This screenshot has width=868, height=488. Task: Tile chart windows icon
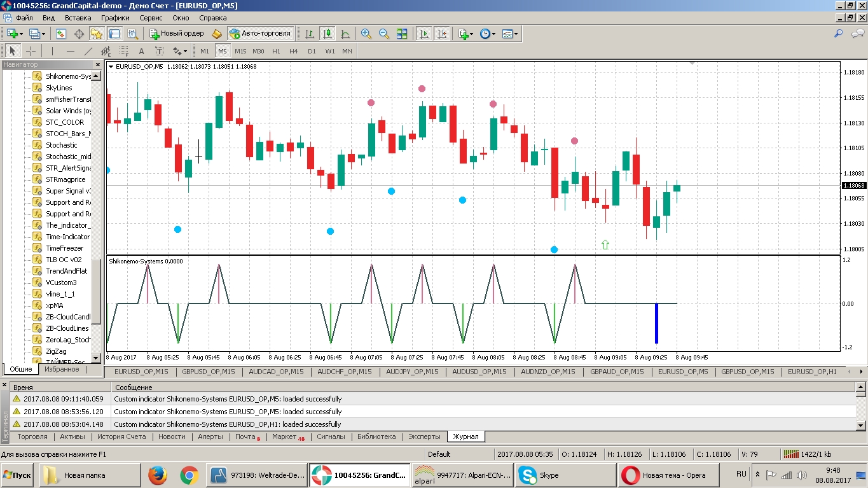402,34
